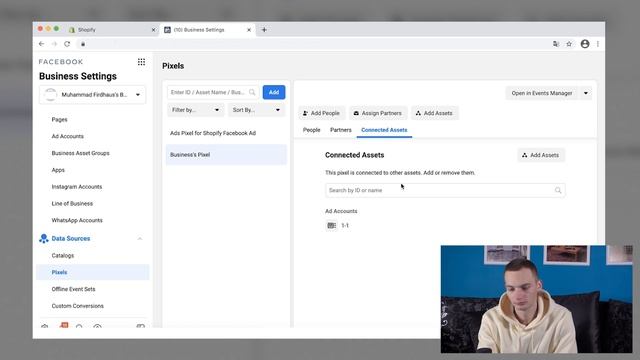Click Add Assets beside Connected Assets heading
Viewport: 640px width, 360px height.
pyautogui.click(x=541, y=155)
